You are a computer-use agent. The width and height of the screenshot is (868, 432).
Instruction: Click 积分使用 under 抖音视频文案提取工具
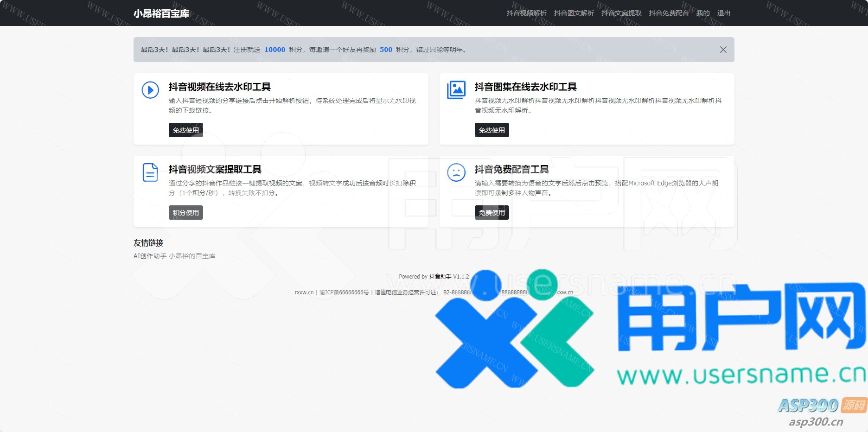[x=186, y=213]
